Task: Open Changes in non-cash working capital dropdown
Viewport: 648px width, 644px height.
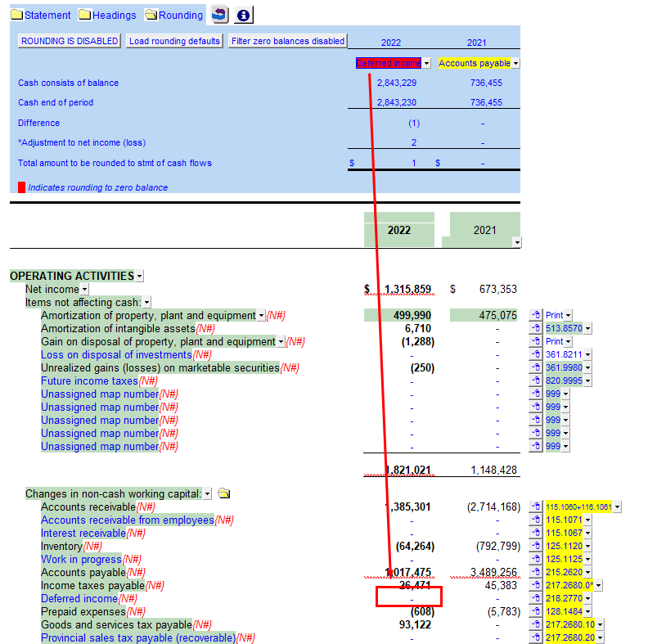Action: pos(208,493)
